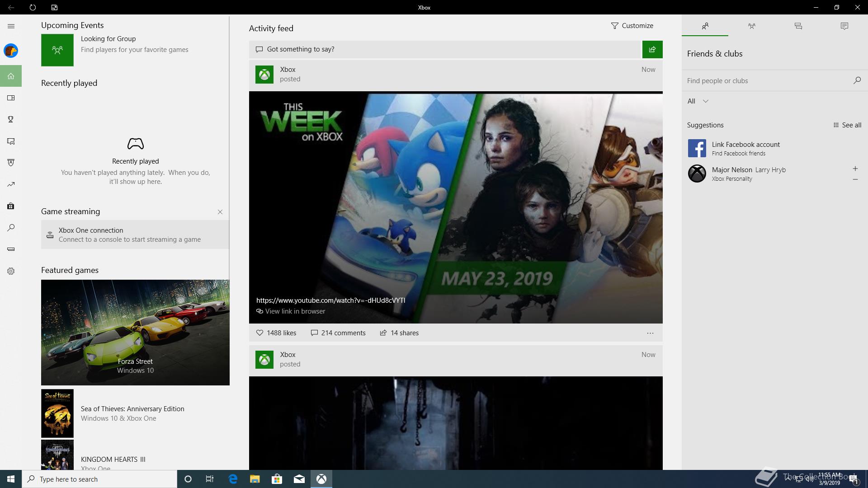Click the Back arrow in title bar
Screen dimensions: 868x488
11,7
